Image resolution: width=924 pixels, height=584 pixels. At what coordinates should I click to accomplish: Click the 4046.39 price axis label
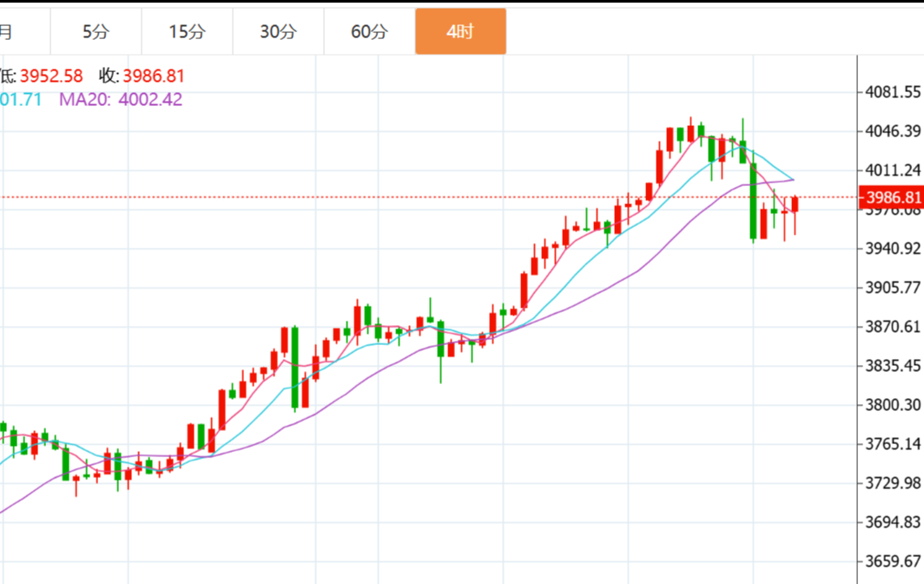(892, 130)
